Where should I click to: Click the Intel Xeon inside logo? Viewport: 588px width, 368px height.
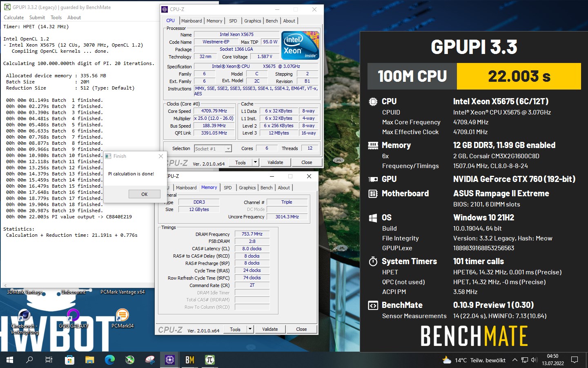pyautogui.click(x=300, y=45)
